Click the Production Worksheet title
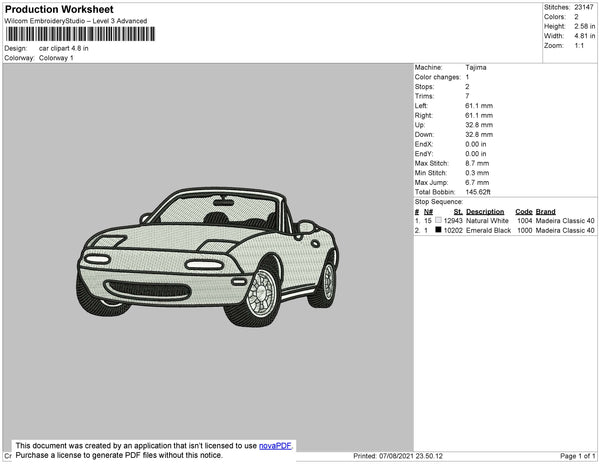The image size is (600, 464). pos(60,10)
